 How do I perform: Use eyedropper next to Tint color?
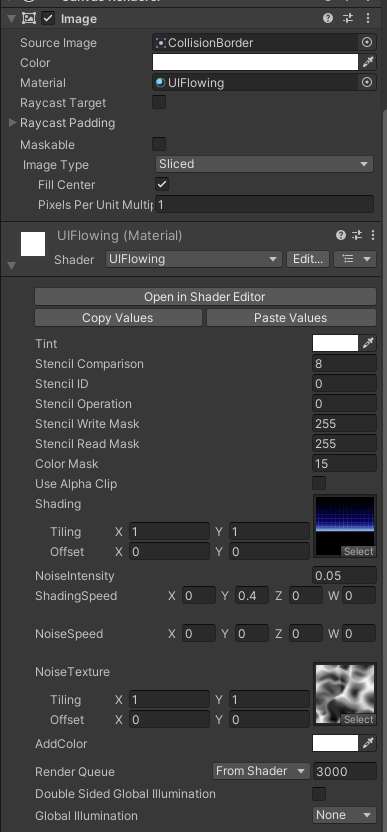click(368, 344)
